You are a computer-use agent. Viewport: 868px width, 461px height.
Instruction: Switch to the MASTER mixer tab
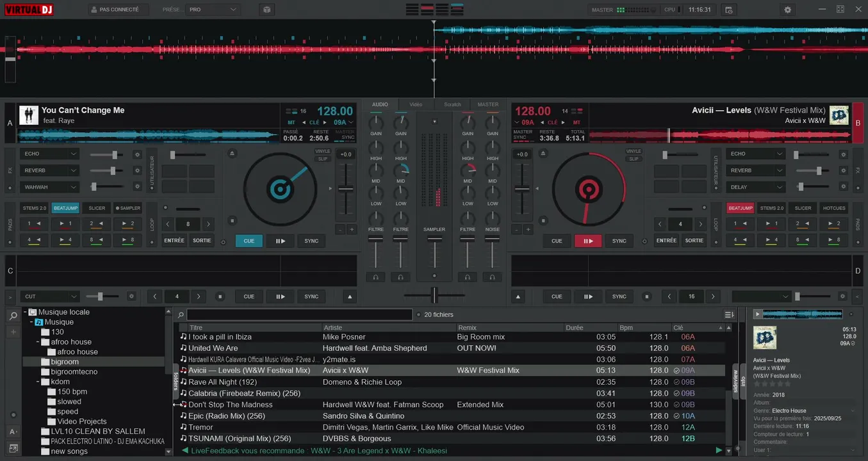coord(487,104)
